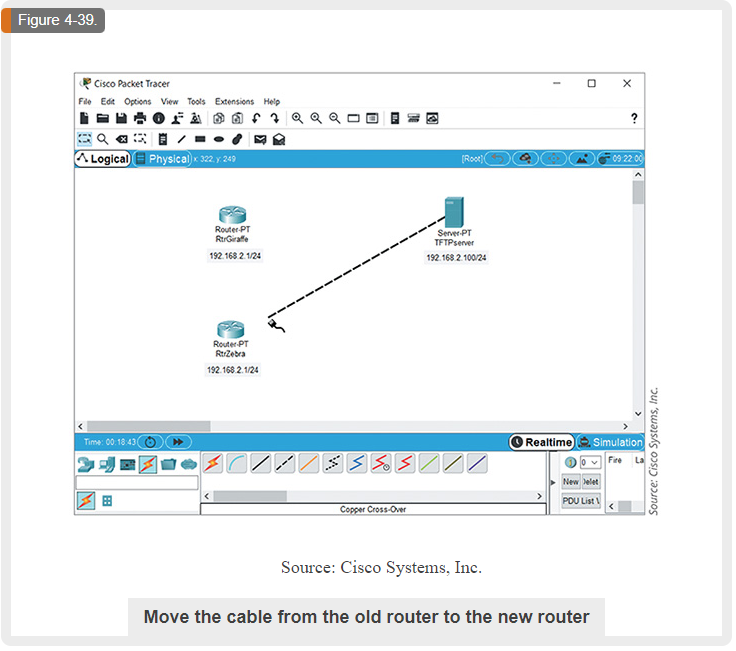The image size is (736, 651).
Task: Choose the blue Coaxial cable
Action: click(x=357, y=464)
